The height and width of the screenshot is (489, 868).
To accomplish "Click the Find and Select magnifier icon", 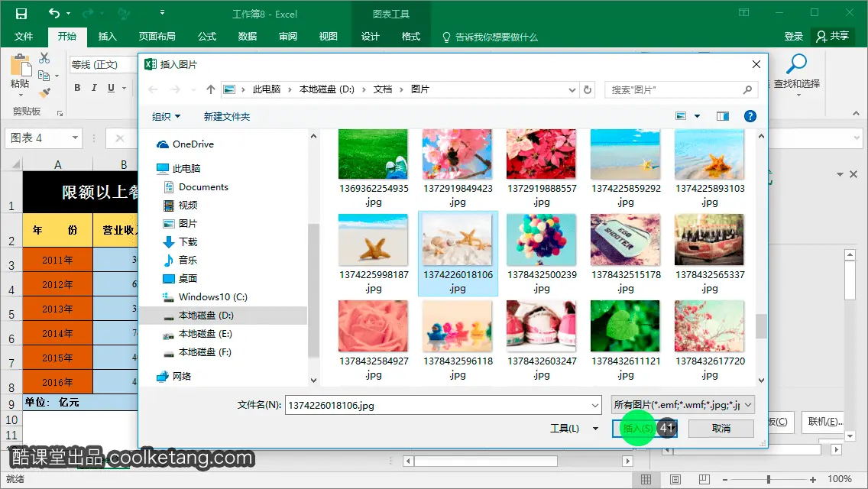I will [797, 63].
